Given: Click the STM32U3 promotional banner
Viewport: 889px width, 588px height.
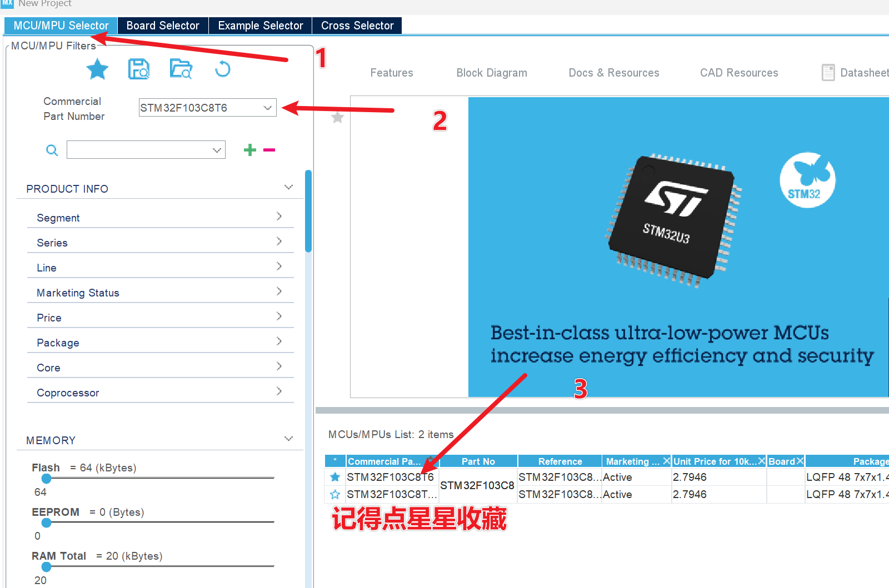Looking at the screenshot, I should pos(678,247).
